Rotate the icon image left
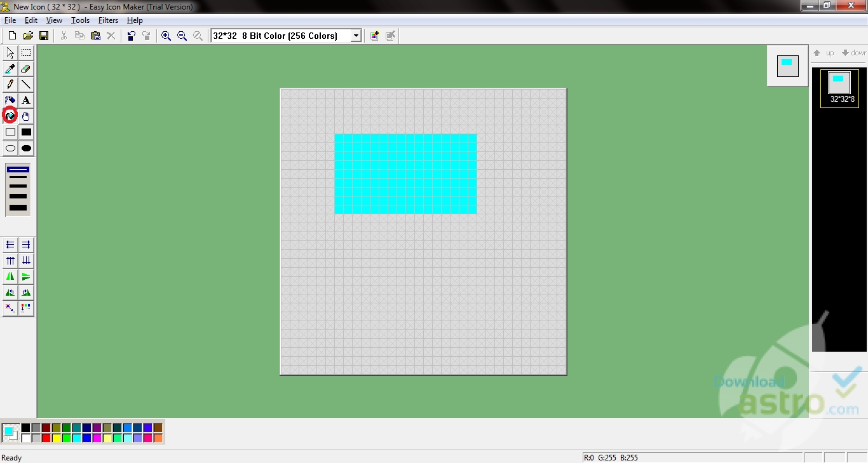Image resolution: width=868 pixels, height=463 pixels. (x=10, y=292)
